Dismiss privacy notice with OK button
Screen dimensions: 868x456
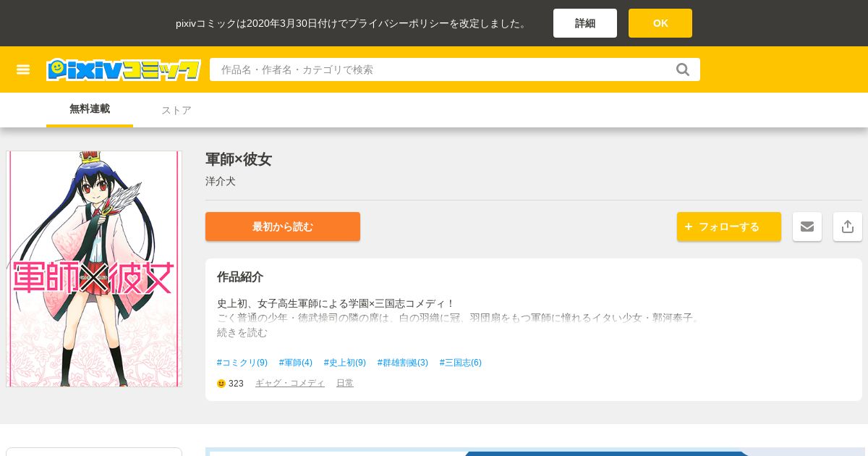pyautogui.click(x=660, y=23)
